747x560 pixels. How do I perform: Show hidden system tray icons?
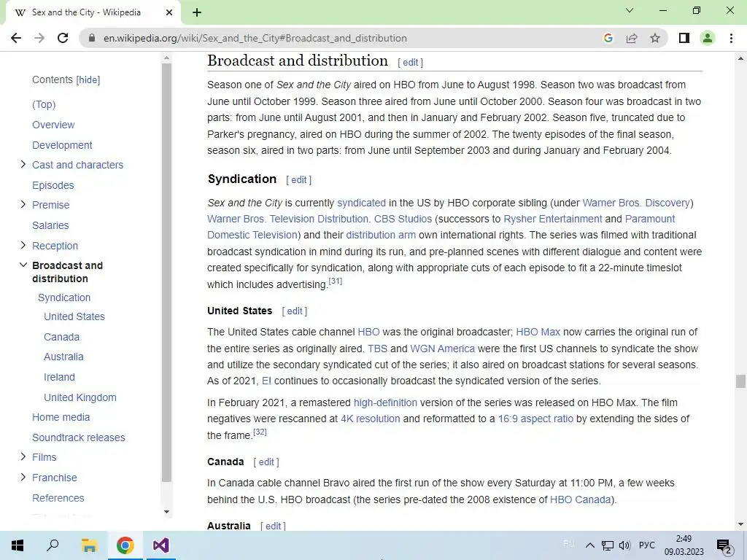(x=589, y=545)
